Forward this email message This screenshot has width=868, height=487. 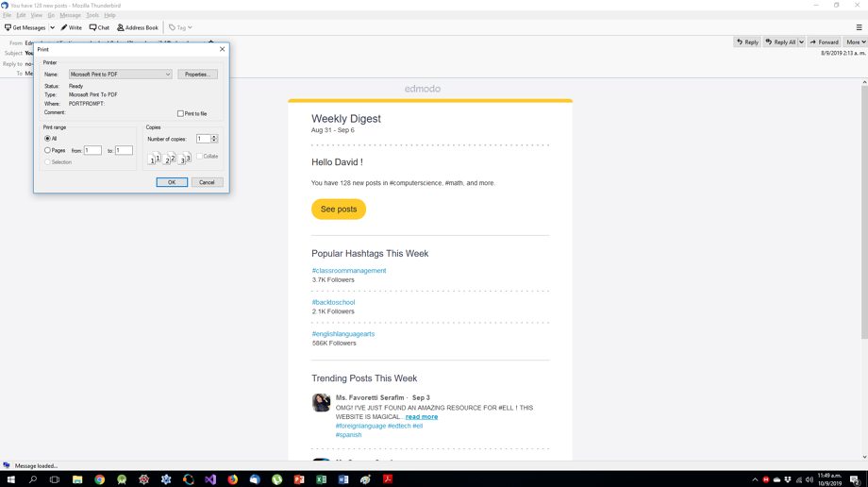[825, 42]
